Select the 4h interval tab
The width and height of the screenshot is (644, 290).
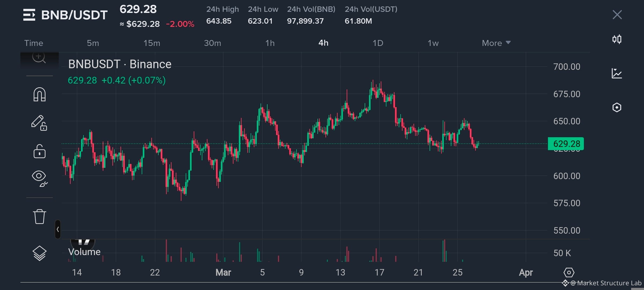coord(323,43)
